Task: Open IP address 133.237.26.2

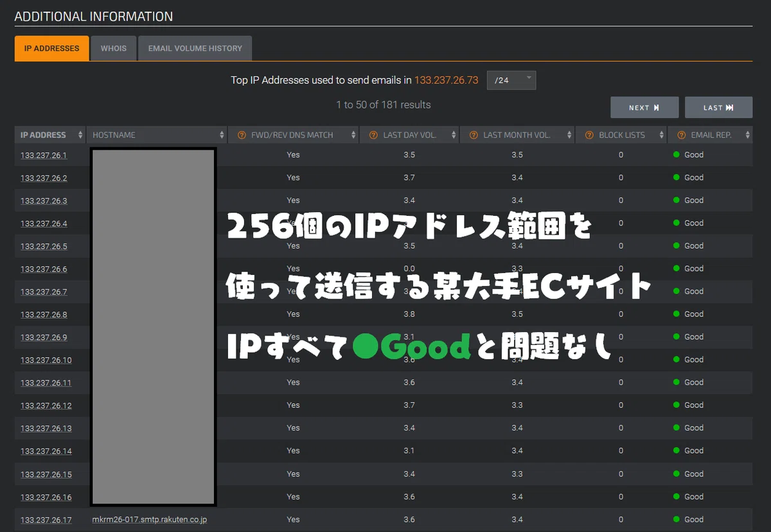Action: point(44,178)
